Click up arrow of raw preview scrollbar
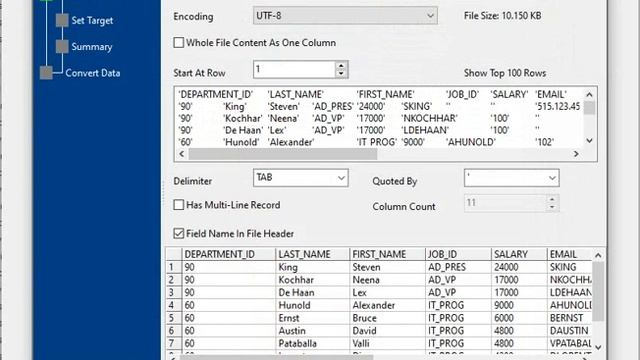This screenshot has height=360, width=640. [x=589, y=94]
